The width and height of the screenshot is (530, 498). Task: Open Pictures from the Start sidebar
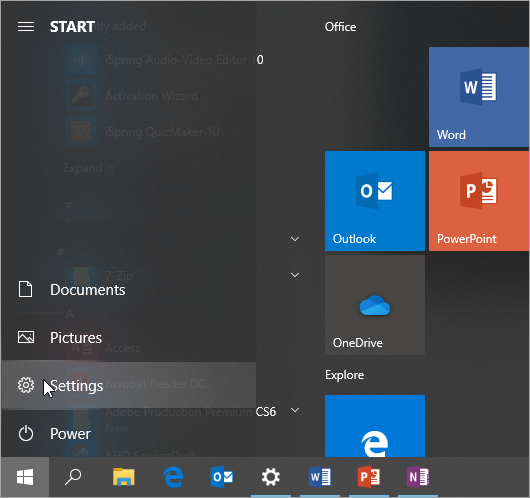coord(128,338)
